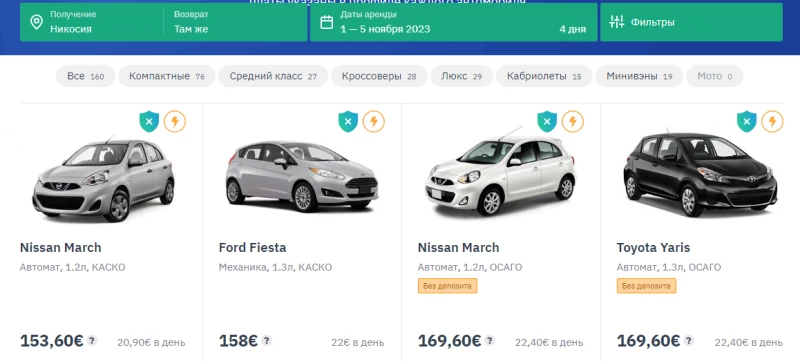
Task: Choose the Минивэны 19 category chip
Action: point(639,76)
